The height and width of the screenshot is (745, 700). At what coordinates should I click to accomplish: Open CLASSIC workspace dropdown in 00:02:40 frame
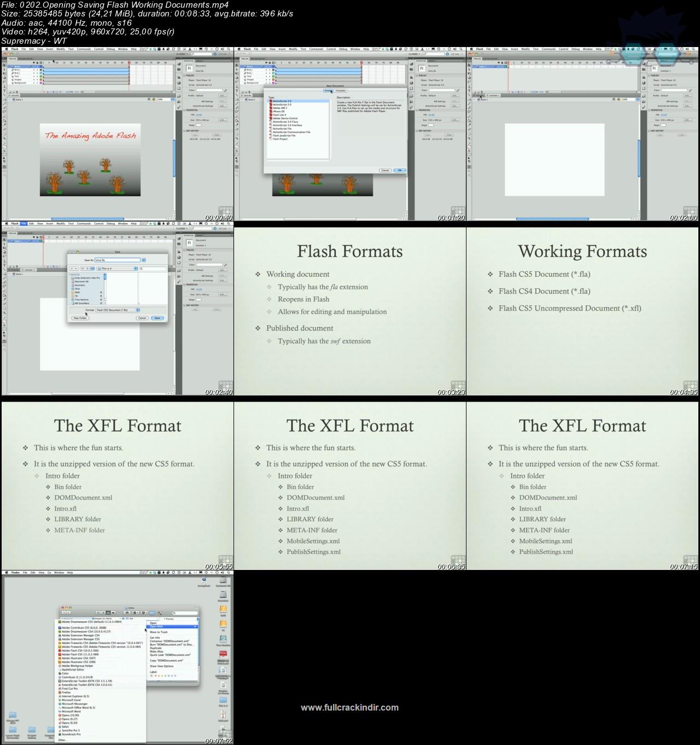pos(182,229)
